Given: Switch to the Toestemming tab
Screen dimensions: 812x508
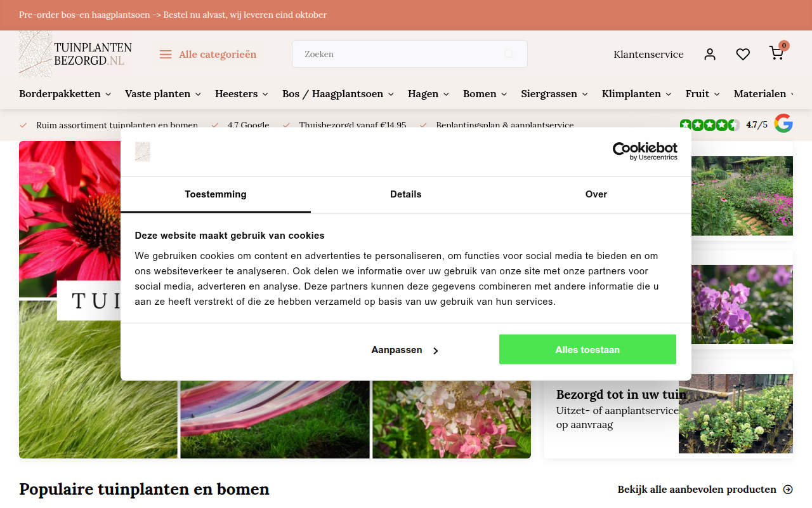Looking at the screenshot, I should pyautogui.click(x=216, y=194).
